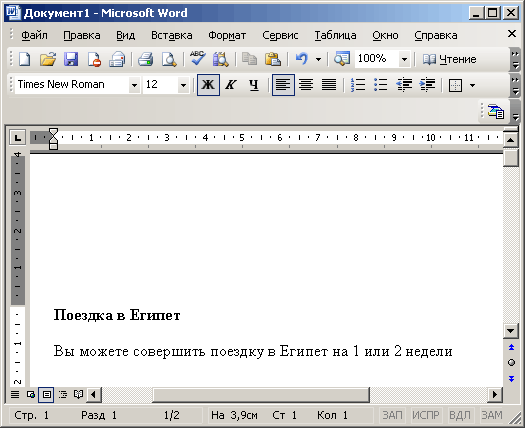Toggle ЗАП macro recording indicator
525x428 pixels.
pos(392,415)
